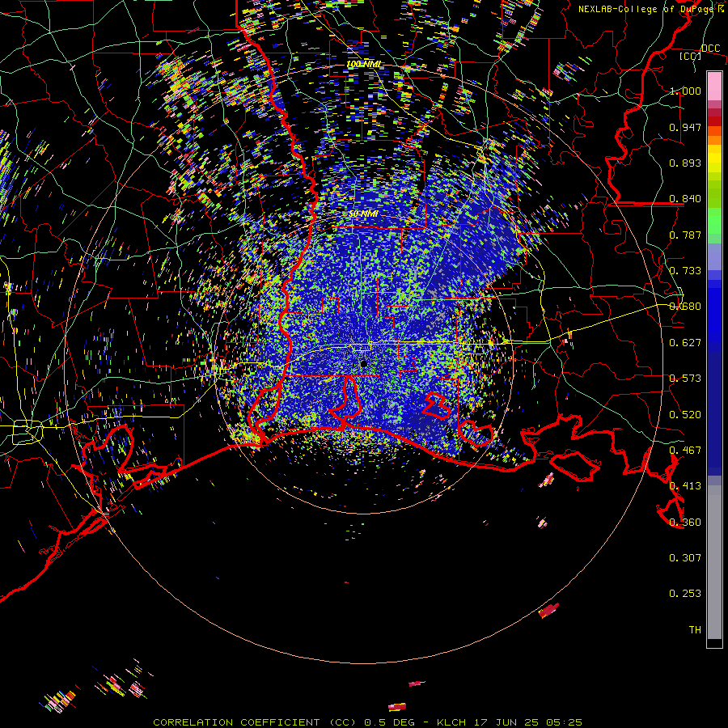Select the 0.893 scale value
The height and width of the screenshot is (728, 728).
(x=685, y=163)
